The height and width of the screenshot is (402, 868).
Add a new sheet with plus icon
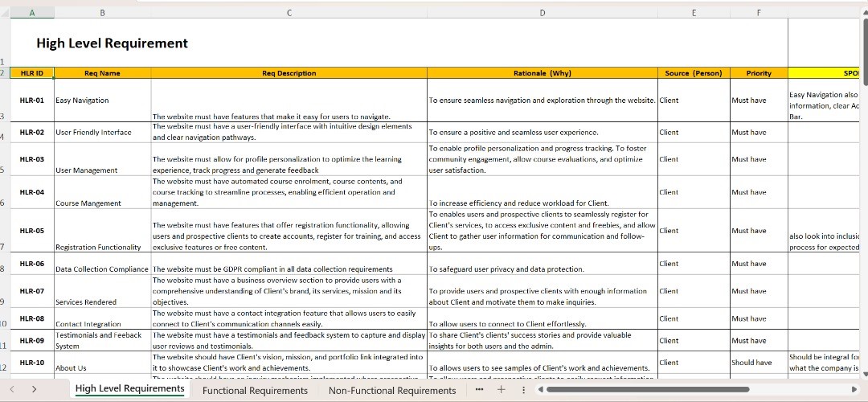pyautogui.click(x=501, y=390)
